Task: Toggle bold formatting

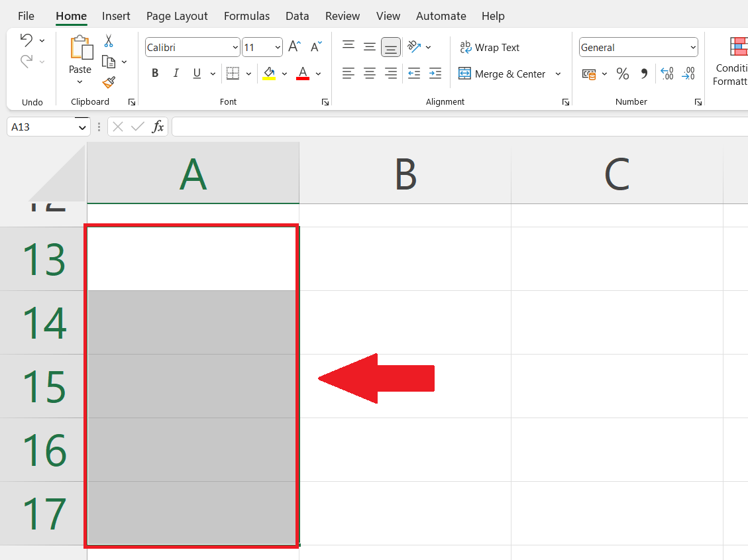Action: click(x=154, y=73)
